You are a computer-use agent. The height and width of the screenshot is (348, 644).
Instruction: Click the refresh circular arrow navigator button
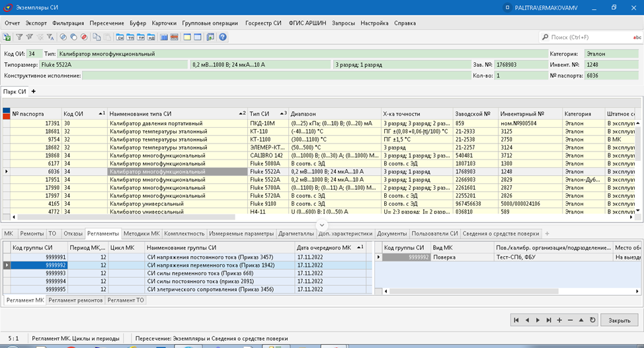click(x=592, y=320)
